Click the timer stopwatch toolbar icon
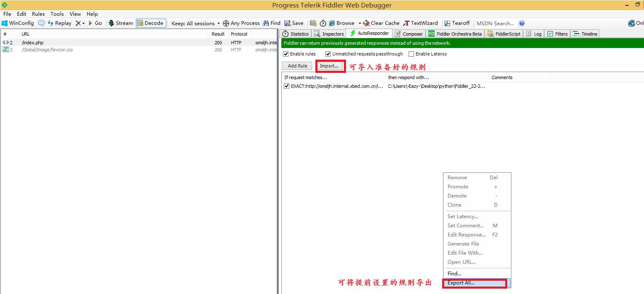 coord(323,23)
